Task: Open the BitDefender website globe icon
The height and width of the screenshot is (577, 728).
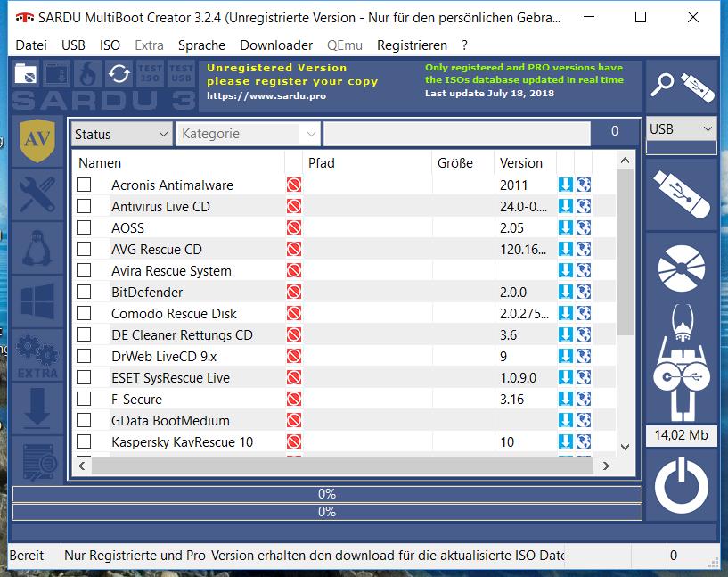Action: tap(584, 292)
